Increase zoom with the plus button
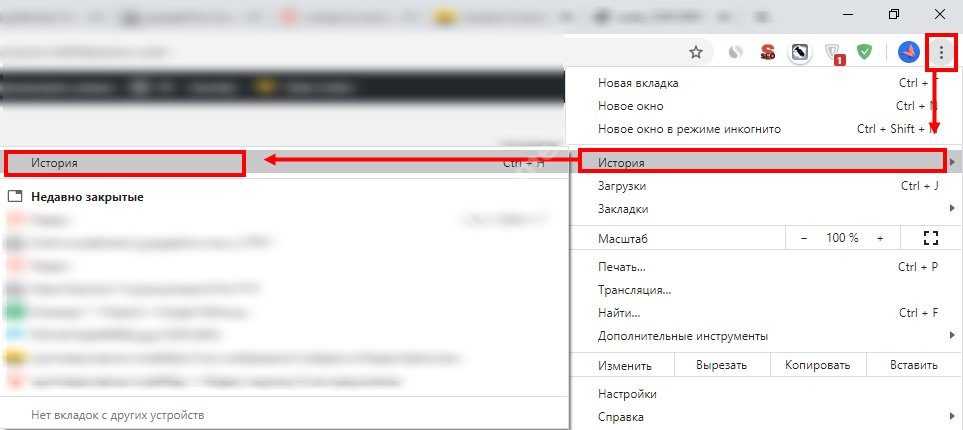 click(880, 238)
